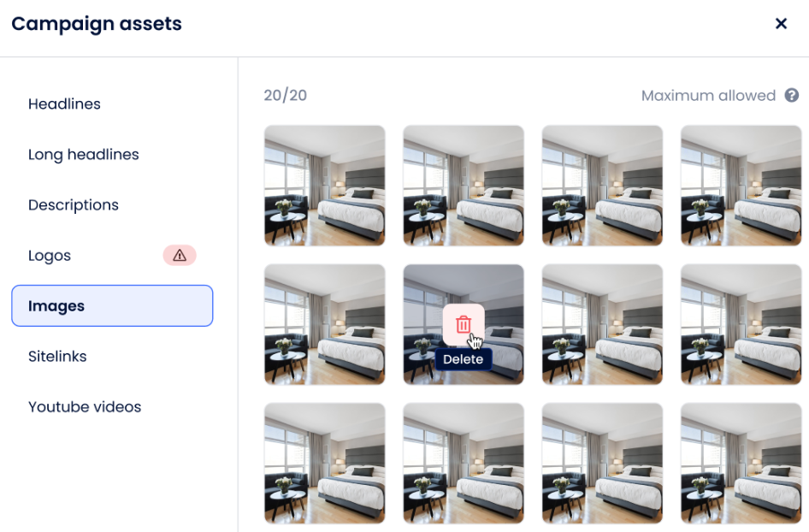Open the Long headlines section
Screen dimensions: 809x532
point(84,155)
